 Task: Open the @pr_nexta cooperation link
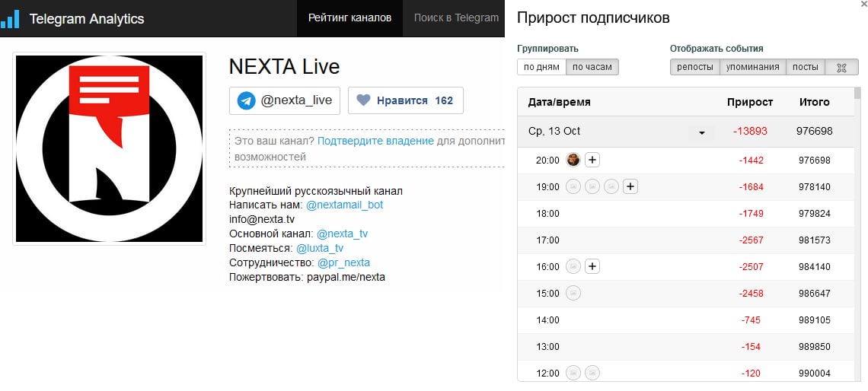(x=343, y=262)
